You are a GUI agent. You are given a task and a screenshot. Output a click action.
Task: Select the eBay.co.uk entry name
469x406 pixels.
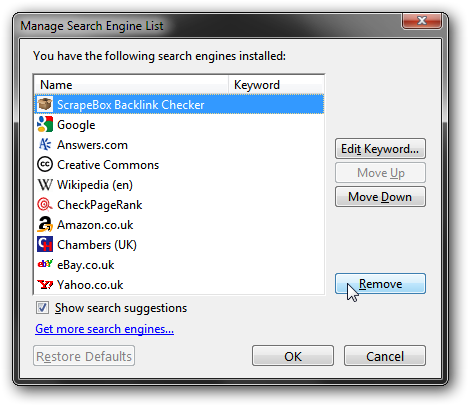tap(85, 265)
